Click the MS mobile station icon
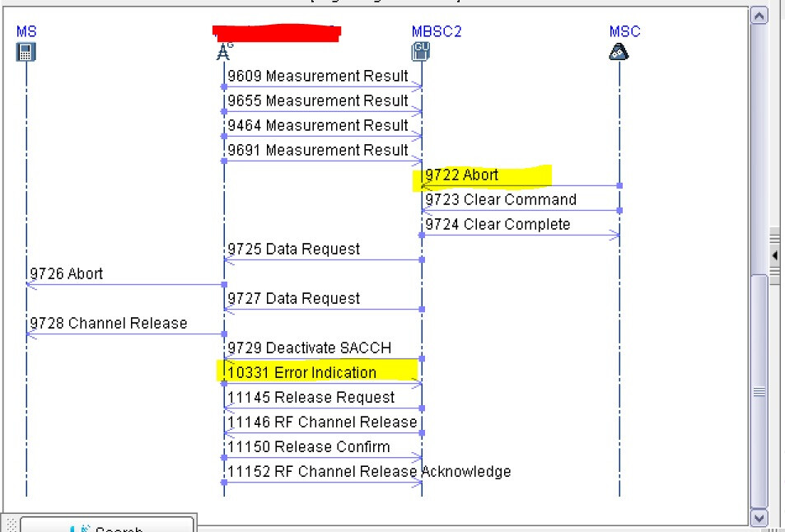The width and height of the screenshot is (785, 532). (26, 52)
